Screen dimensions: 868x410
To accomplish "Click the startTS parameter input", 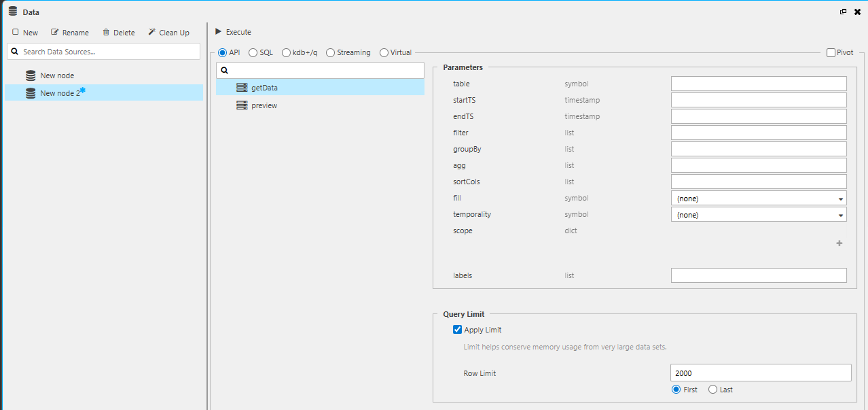I will (x=759, y=100).
